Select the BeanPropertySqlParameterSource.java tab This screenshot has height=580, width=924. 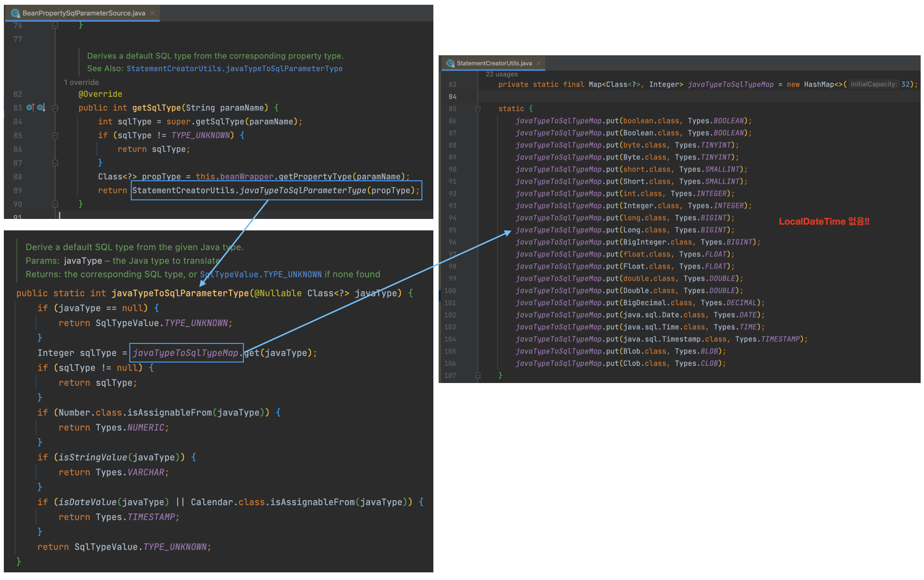(84, 13)
